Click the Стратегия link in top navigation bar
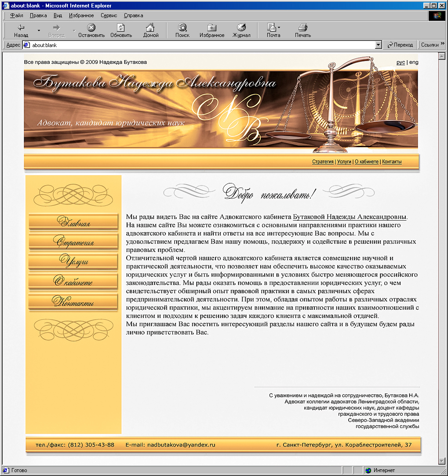 (x=323, y=162)
